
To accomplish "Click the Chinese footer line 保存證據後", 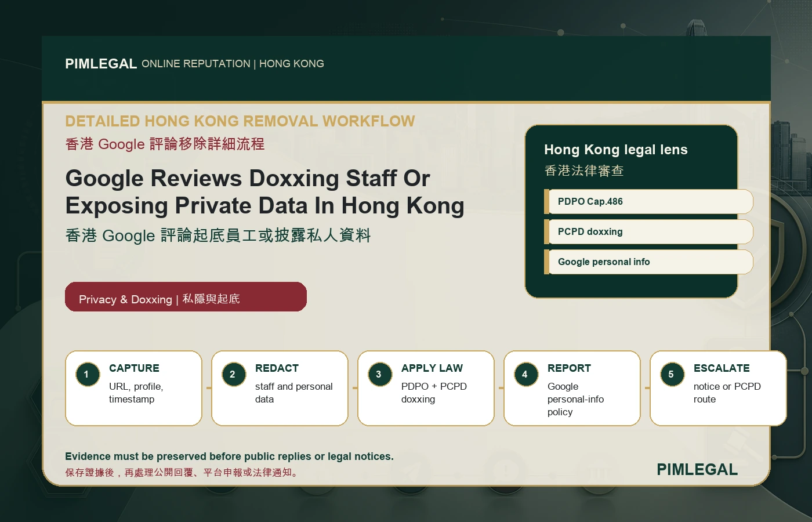I will (x=183, y=473).
